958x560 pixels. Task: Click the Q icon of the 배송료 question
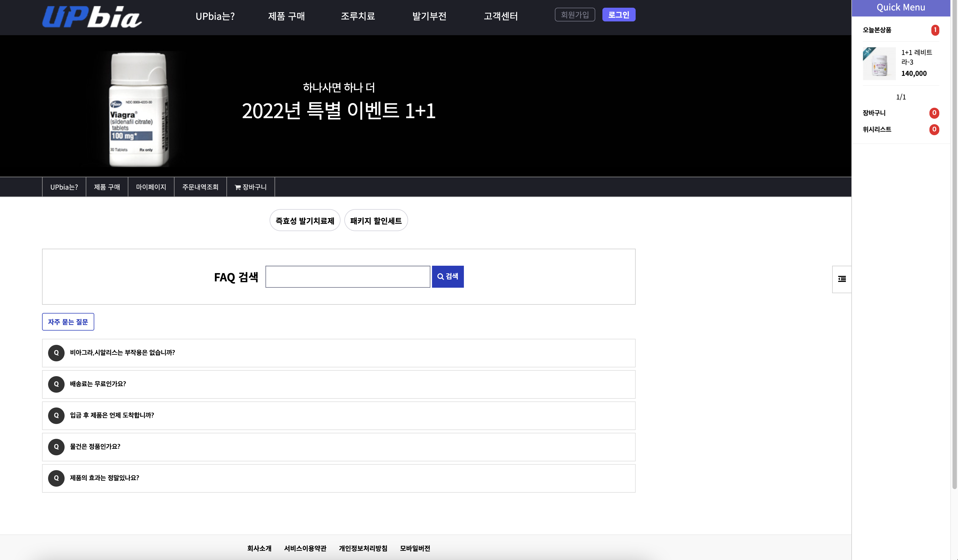coord(56,384)
